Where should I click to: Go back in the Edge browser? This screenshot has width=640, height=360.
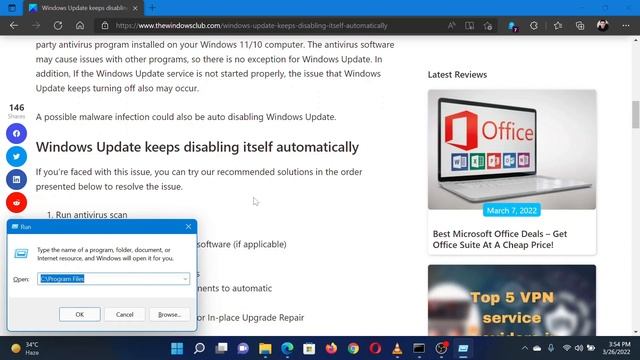pos(14,26)
